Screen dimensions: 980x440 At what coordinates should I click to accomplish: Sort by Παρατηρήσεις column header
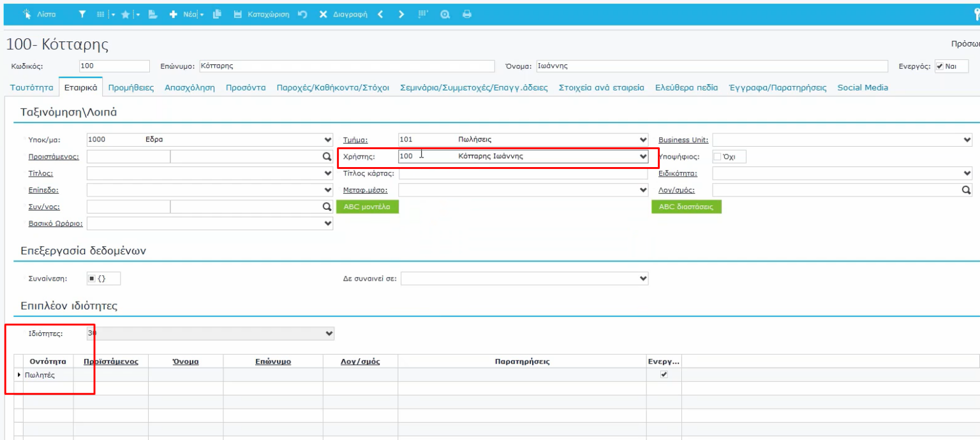(522, 362)
